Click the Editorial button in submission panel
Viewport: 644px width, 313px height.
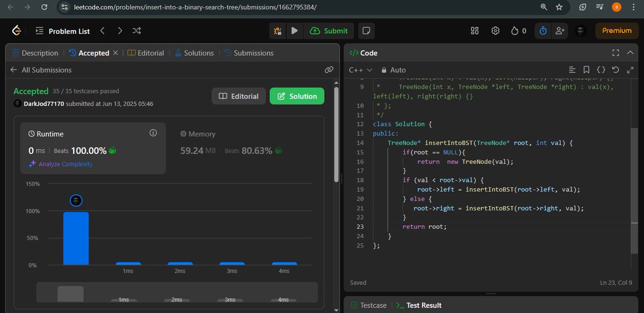coord(239,96)
